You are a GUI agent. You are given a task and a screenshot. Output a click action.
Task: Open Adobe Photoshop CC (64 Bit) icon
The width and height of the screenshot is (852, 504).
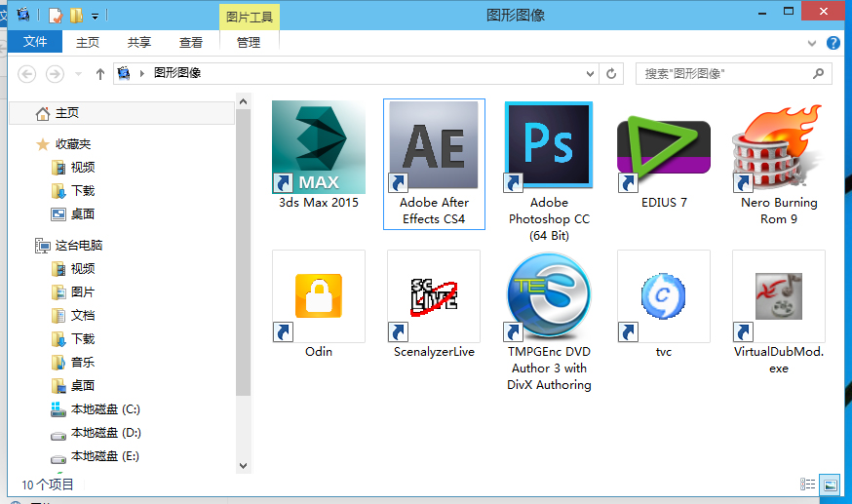tap(549, 147)
